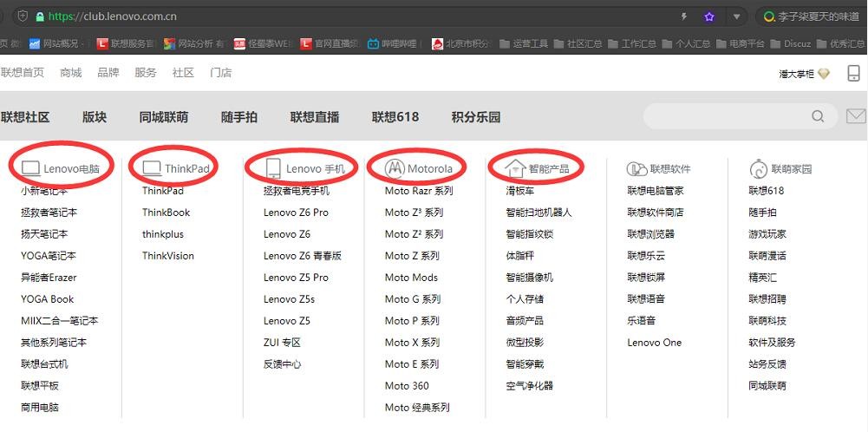Open YOGA笔记本 forum
The height and width of the screenshot is (432, 868).
tap(49, 256)
